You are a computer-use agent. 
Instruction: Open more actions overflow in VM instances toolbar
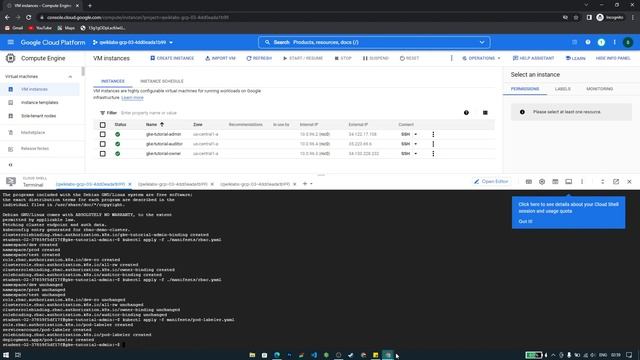point(451,58)
